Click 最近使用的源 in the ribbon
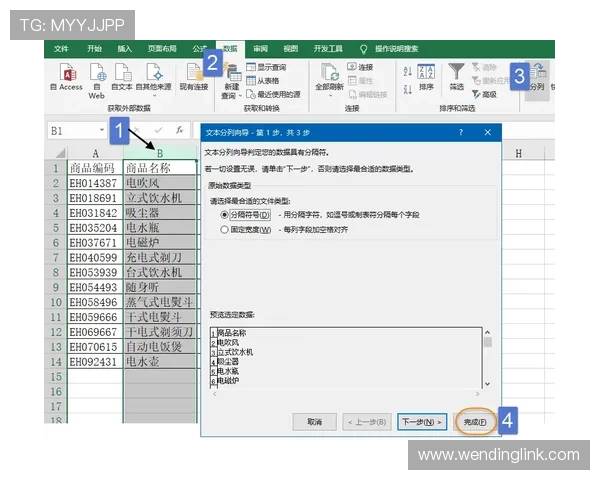600x480 pixels. (x=274, y=94)
